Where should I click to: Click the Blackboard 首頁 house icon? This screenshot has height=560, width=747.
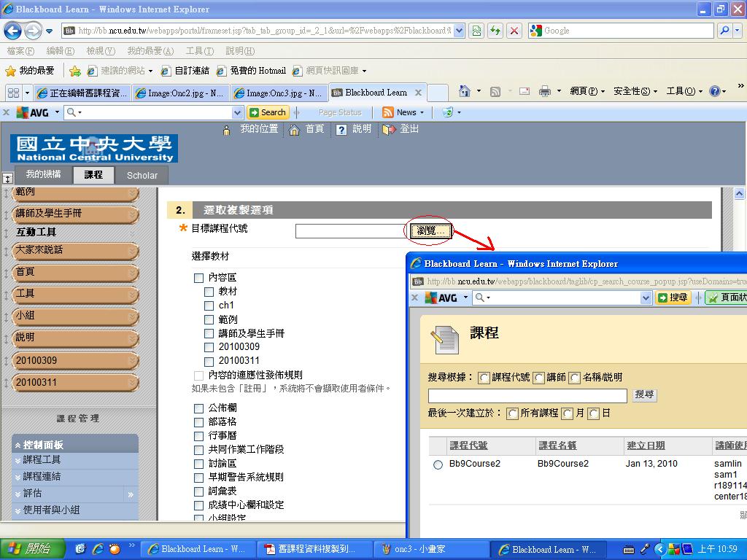tap(295, 130)
